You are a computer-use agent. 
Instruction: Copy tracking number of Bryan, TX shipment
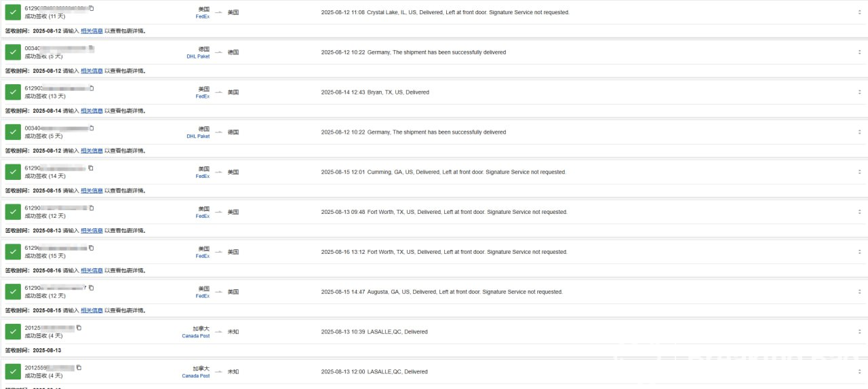(x=92, y=88)
